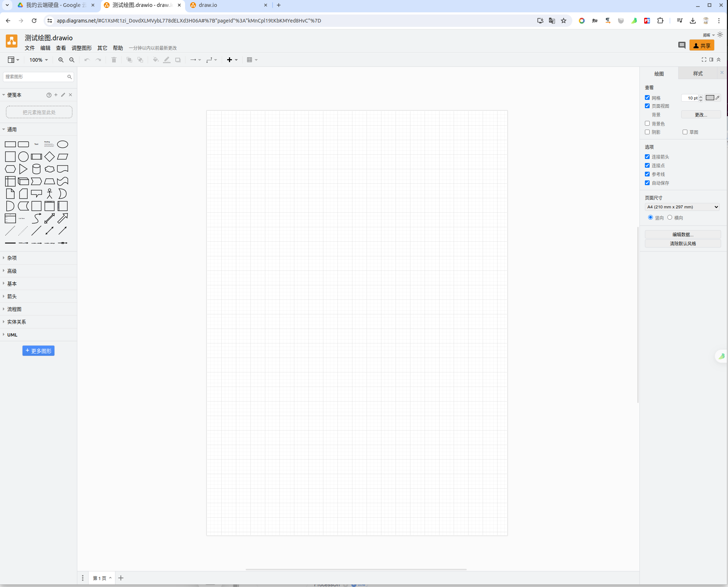
Task: Switch to the 样式 tab
Action: coord(698,74)
